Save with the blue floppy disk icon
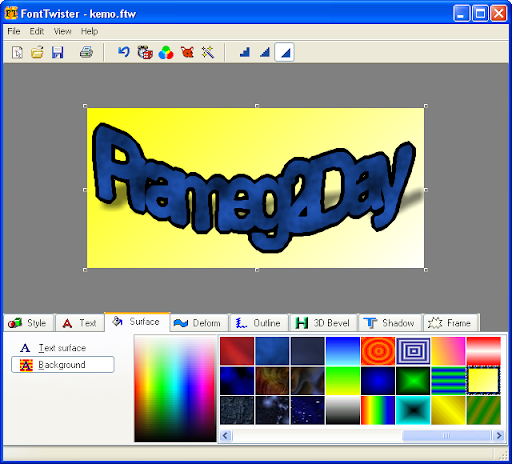 57,52
